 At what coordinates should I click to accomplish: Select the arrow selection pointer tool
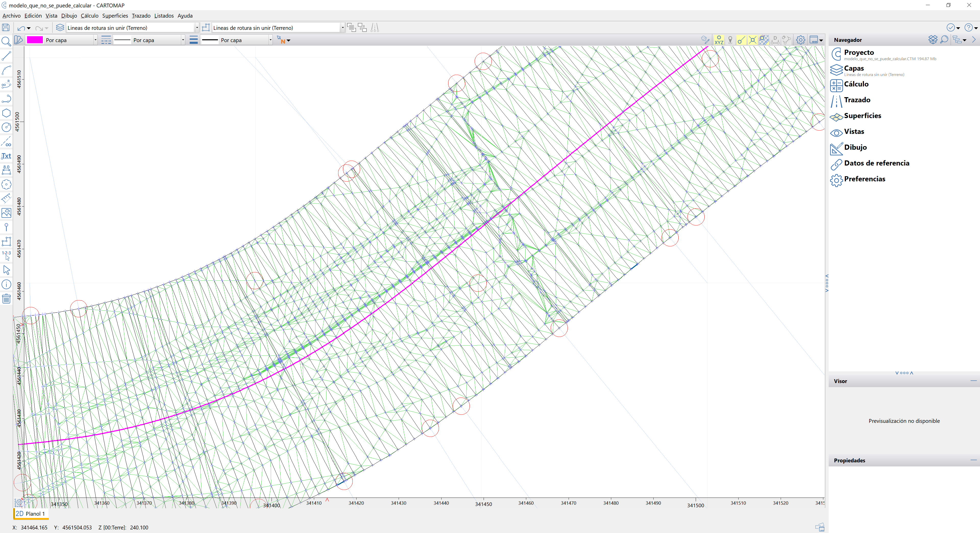[x=6, y=270]
